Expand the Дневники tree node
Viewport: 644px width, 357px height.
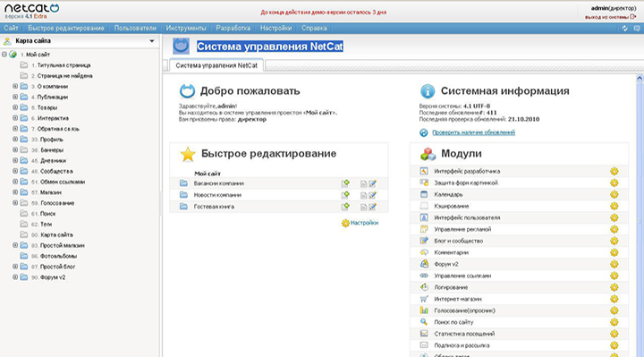click(x=15, y=161)
